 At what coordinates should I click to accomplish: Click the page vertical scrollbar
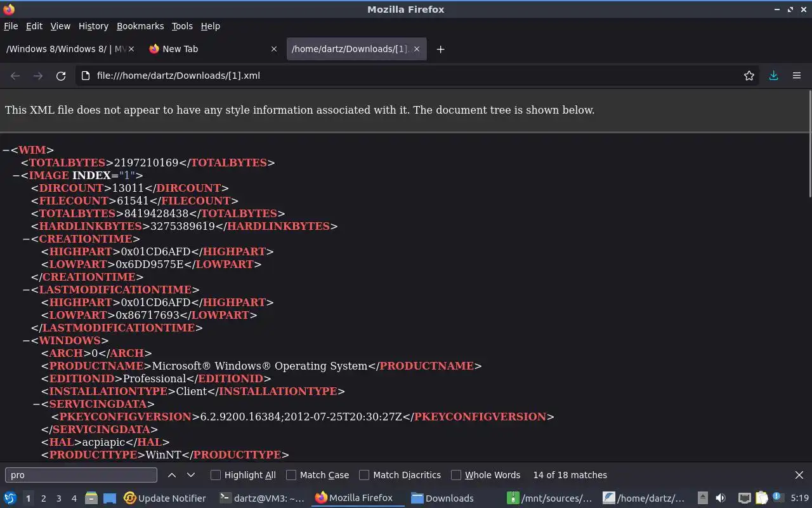[810, 144]
